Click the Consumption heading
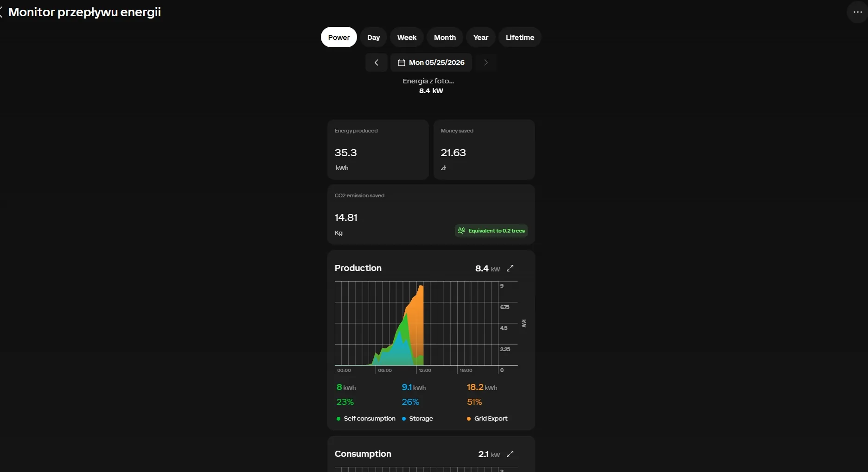 pos(363,454)
